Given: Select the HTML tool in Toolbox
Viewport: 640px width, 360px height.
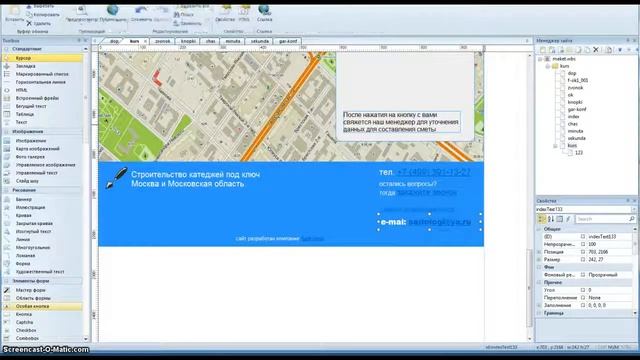Looking at the screenshot, I should click(x=42, y=90).
